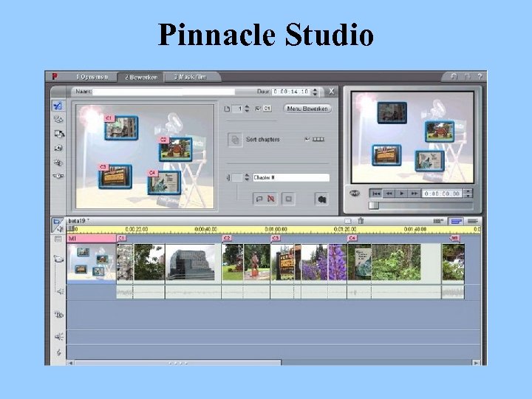Click the Pinnacle P logo icon

(x=54, y=77)
